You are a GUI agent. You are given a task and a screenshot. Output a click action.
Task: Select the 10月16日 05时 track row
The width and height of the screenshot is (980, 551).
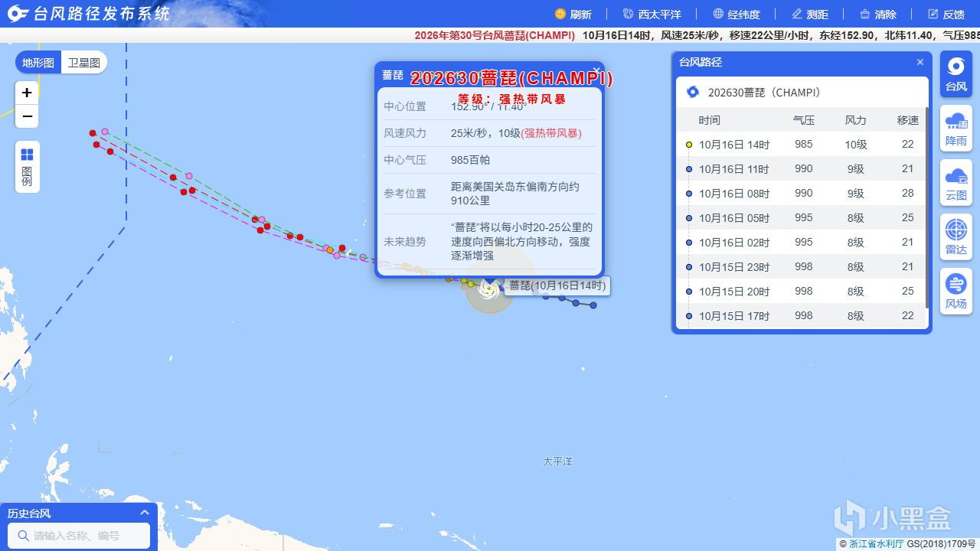click(x=801, y=217)
